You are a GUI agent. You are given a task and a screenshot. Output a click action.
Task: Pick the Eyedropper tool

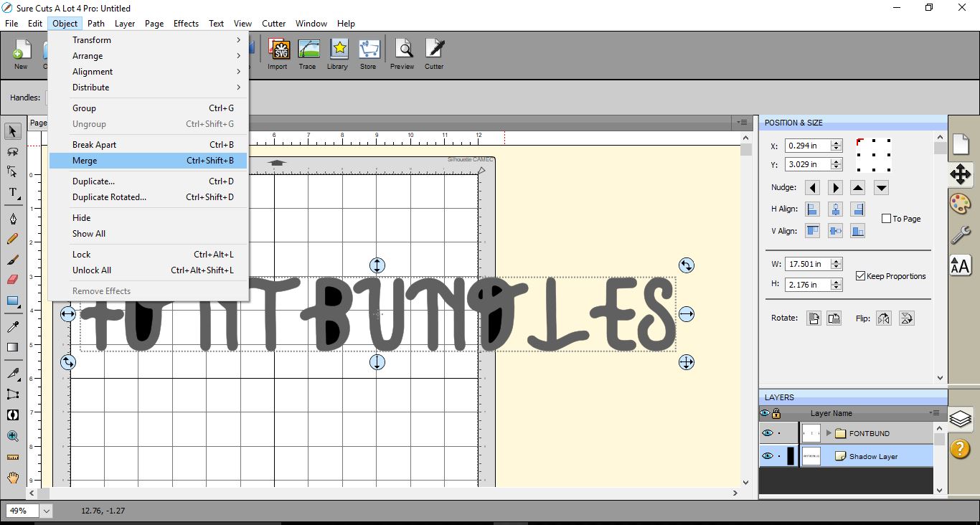(13, 327)
